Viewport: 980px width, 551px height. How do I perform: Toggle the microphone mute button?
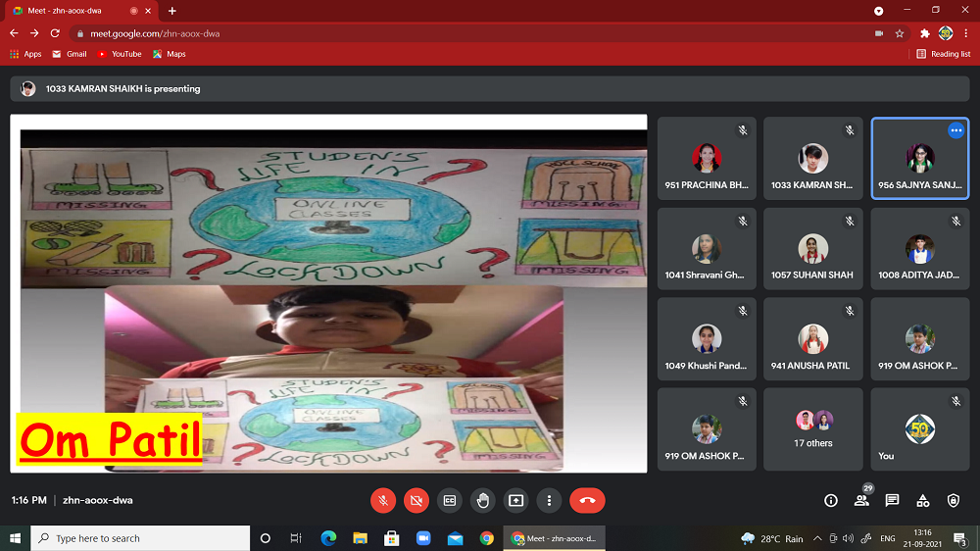383,500
